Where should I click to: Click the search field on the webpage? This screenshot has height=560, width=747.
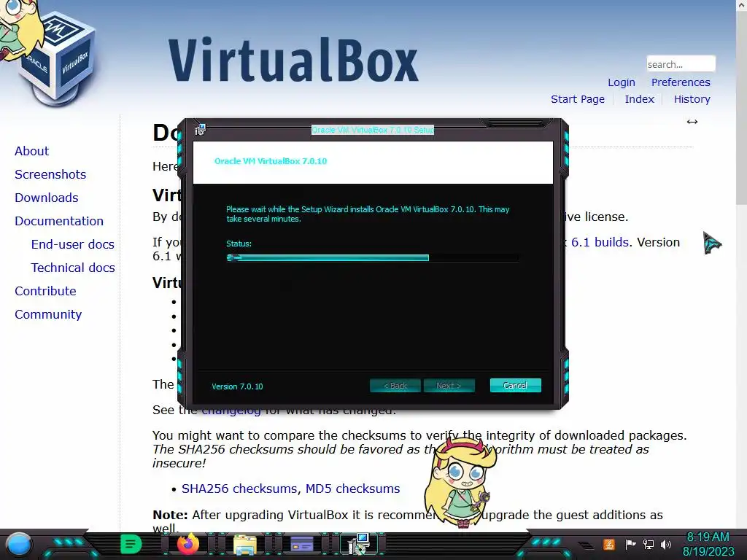click(x=681, y=64)
